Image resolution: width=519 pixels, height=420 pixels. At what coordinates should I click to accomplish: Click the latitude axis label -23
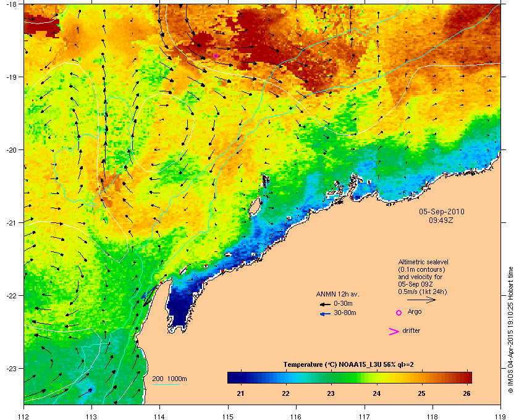(x=11, y=368)
